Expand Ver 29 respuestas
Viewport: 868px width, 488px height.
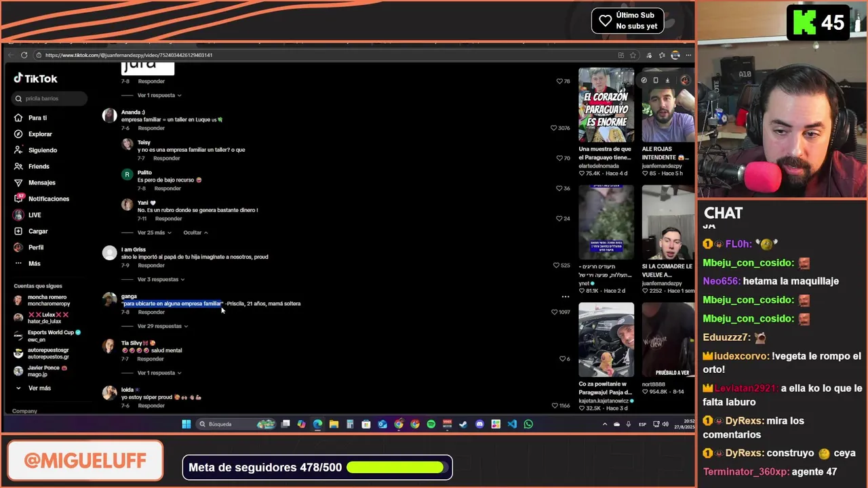click(163, 326)
